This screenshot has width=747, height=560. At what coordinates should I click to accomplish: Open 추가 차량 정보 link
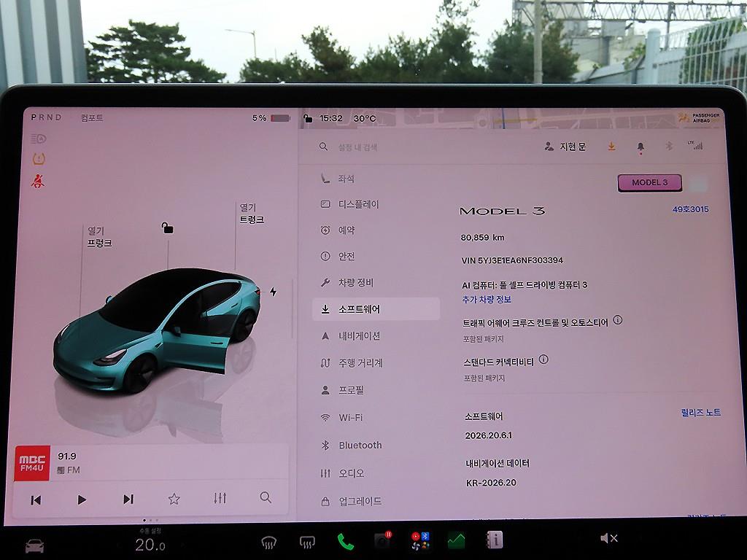(x=487, y=300)
